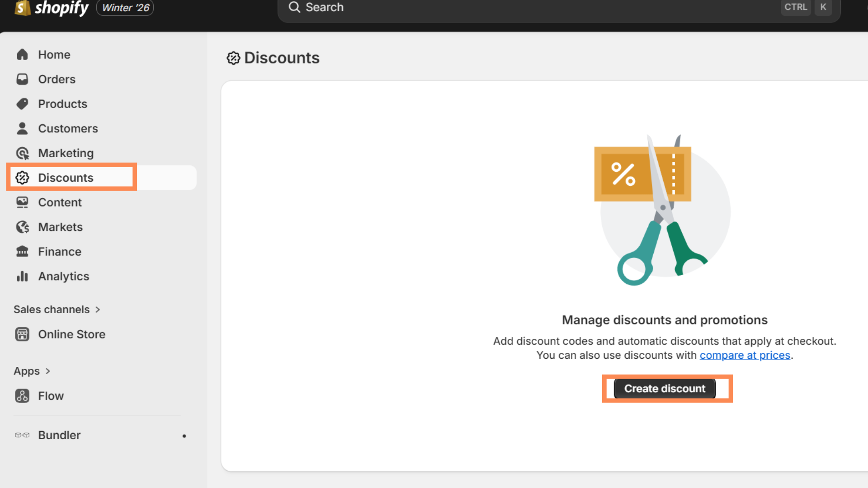
Task: Open the Bundler app entry
Action: coord(59,435)
